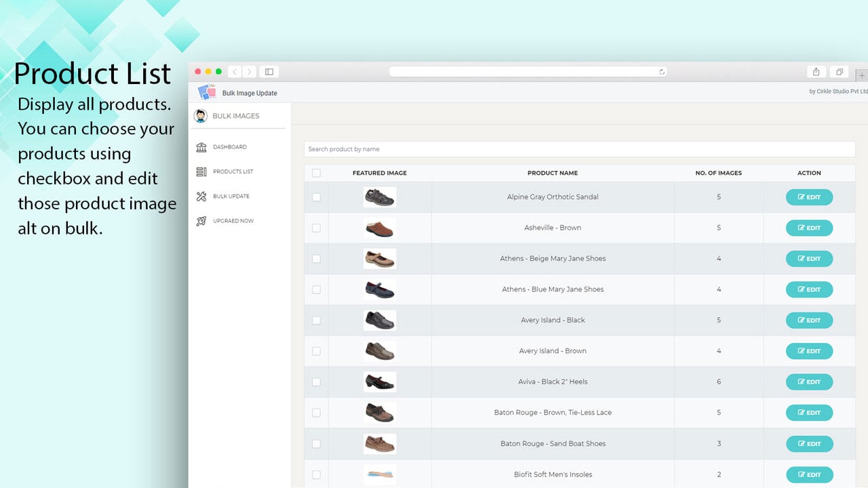Check the select-all checkbox in the table header
868x488 pixels.
316,173
